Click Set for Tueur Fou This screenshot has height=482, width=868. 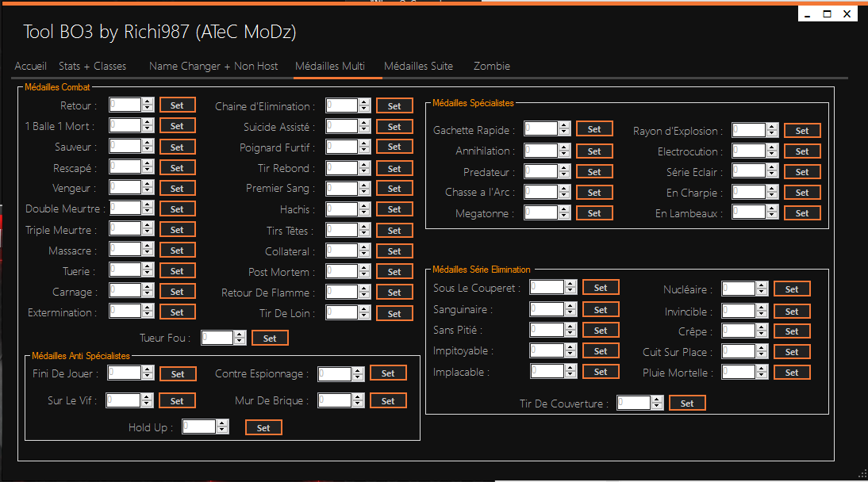(270, 339)
